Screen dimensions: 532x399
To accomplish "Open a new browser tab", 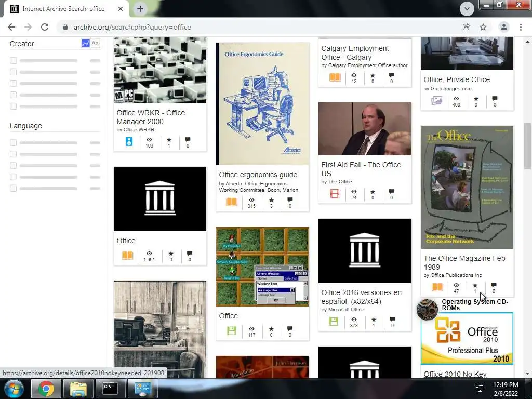I will [140, 9].
